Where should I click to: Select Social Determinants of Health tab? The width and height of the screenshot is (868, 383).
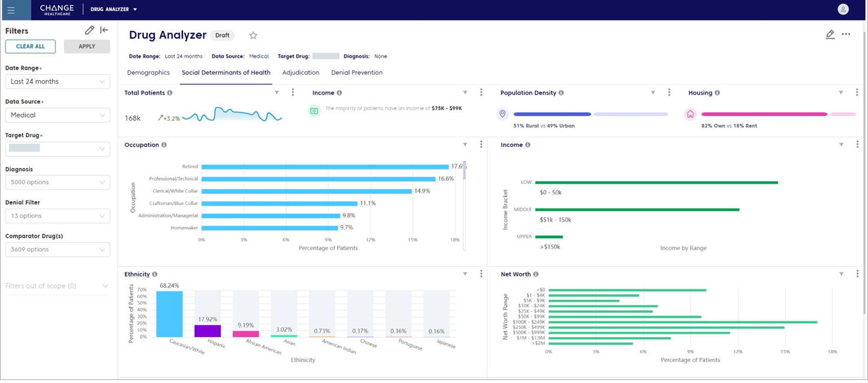(226, 73)
